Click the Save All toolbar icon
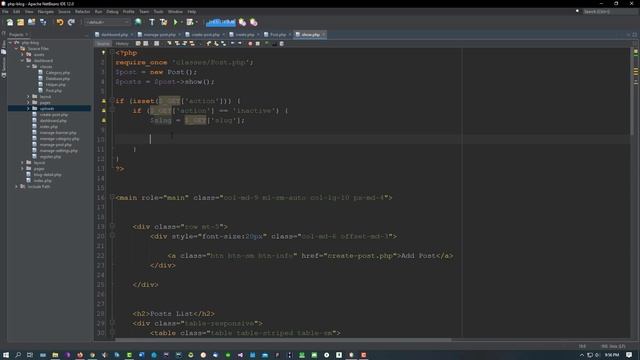Screen dimensions: 640x360 [43, 22]
